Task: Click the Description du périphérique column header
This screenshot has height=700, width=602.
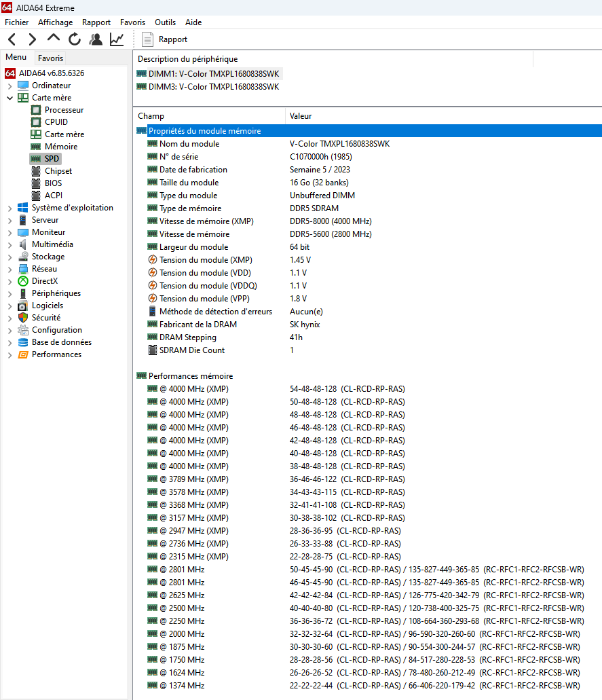Action: click(333, 59)
